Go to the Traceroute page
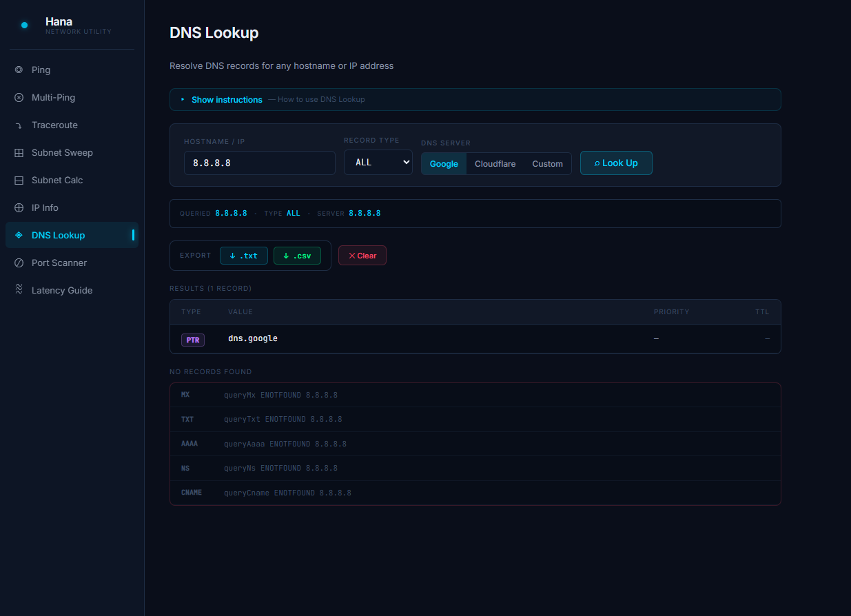This screenshot has width=851, height=616. 72,125
